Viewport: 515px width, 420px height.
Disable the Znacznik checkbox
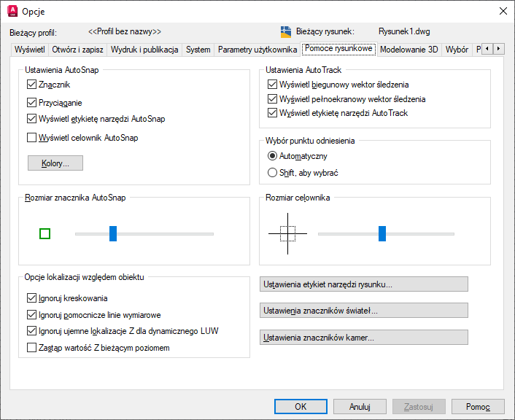pyautogui.click(x=31, y=85)
